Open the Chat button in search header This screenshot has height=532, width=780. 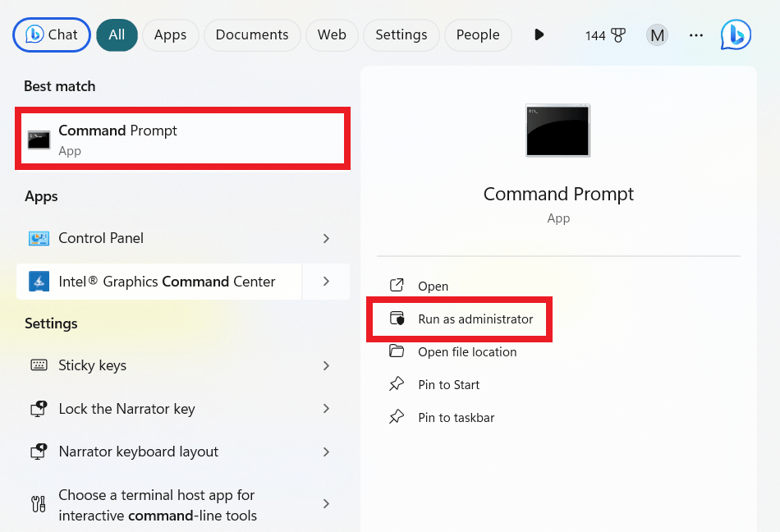point(52,34)
